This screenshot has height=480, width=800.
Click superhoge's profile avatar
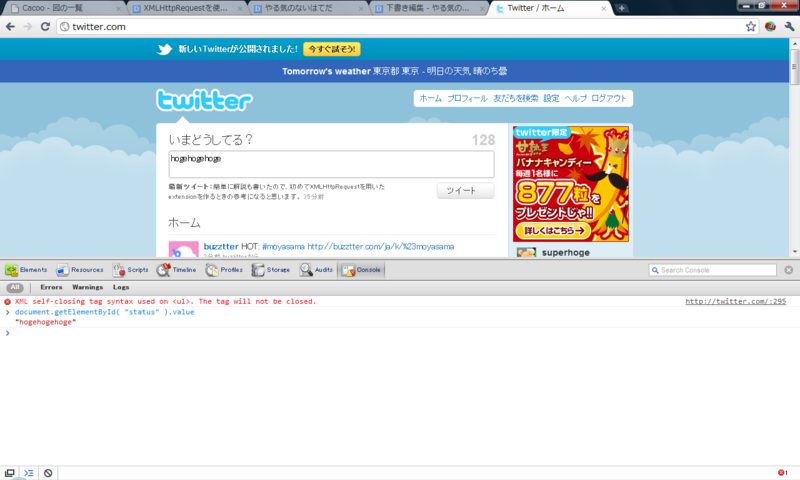526,252
